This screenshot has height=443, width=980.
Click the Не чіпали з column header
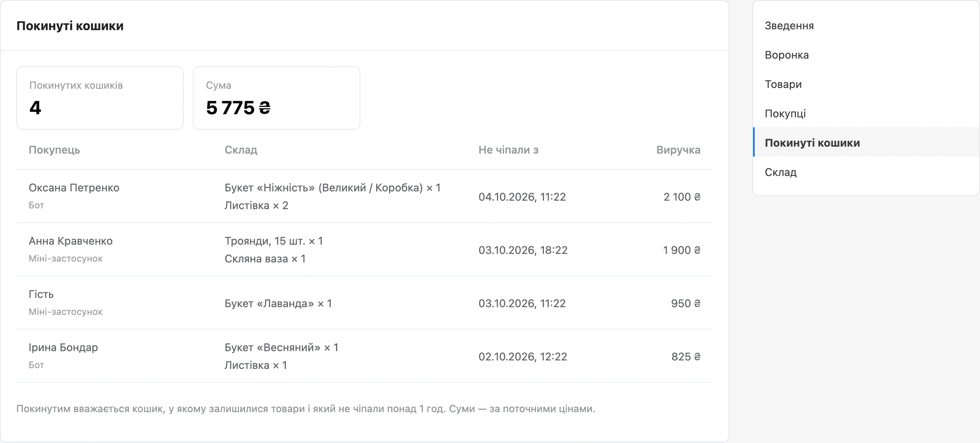[x=508, y=150]
